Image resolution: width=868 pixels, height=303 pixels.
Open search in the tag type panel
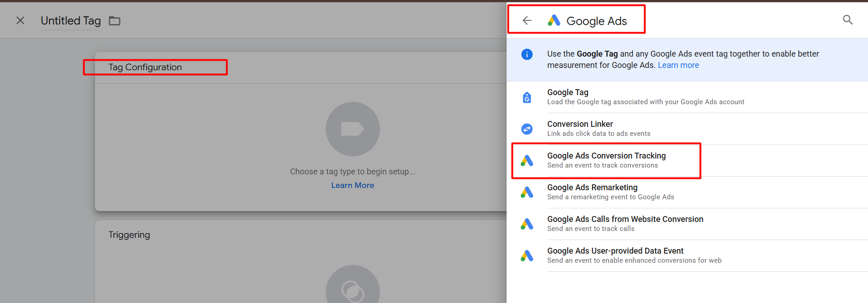click(x=848, y=20)
